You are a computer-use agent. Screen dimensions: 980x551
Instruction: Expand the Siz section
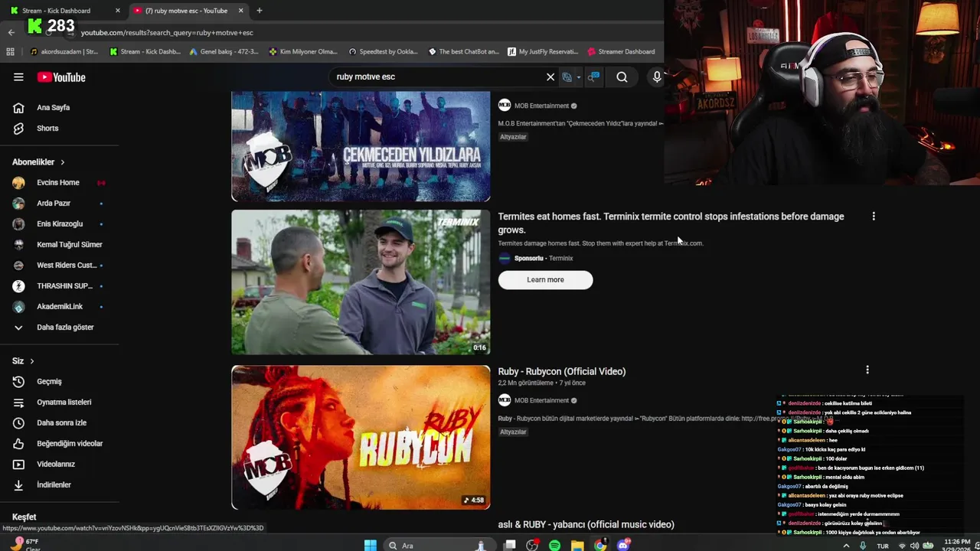click(x=23, y=361)
